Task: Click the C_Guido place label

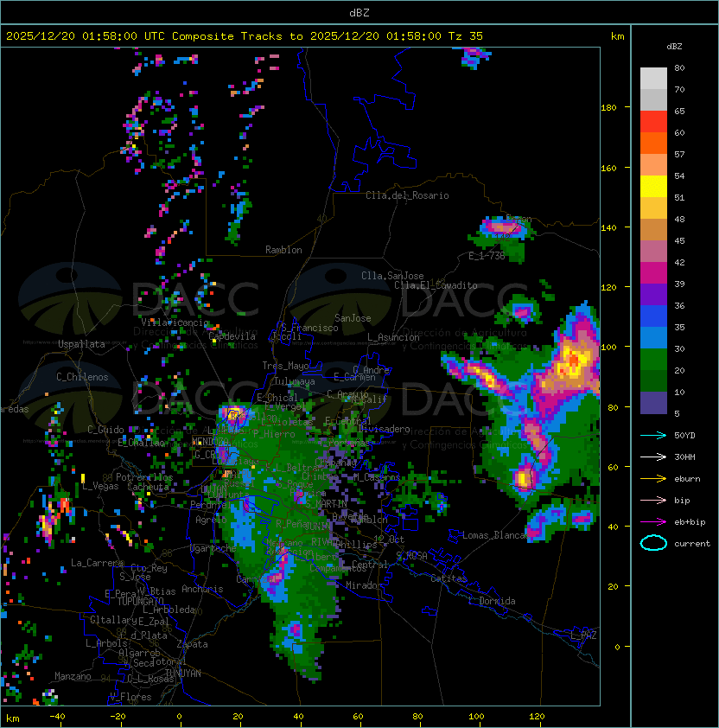Action: tap(105, 430)
